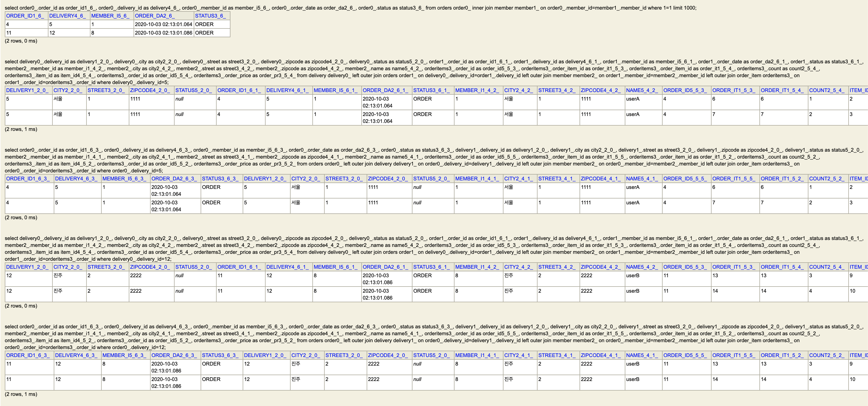The width and height of the screenshot is (868, 406).
Task: Click NAME5_4_1_ header in third result table
Action: (x=642, y=179)
